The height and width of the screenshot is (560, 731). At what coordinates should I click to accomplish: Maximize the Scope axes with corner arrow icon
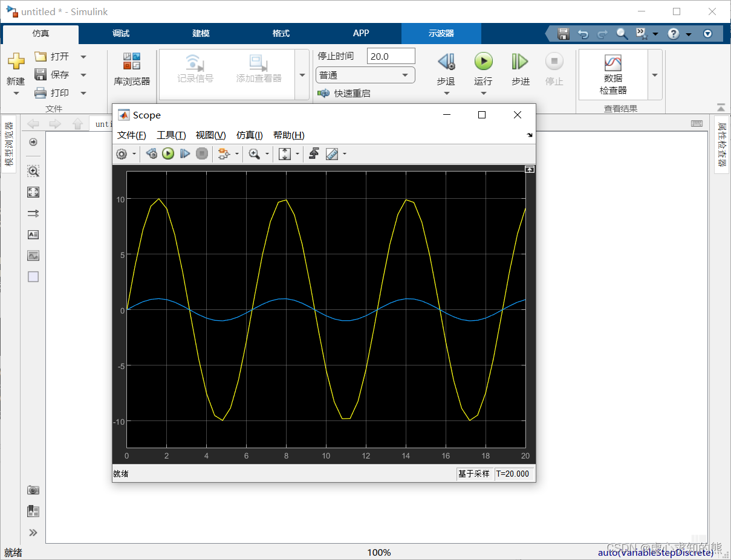tap(530, 170)
